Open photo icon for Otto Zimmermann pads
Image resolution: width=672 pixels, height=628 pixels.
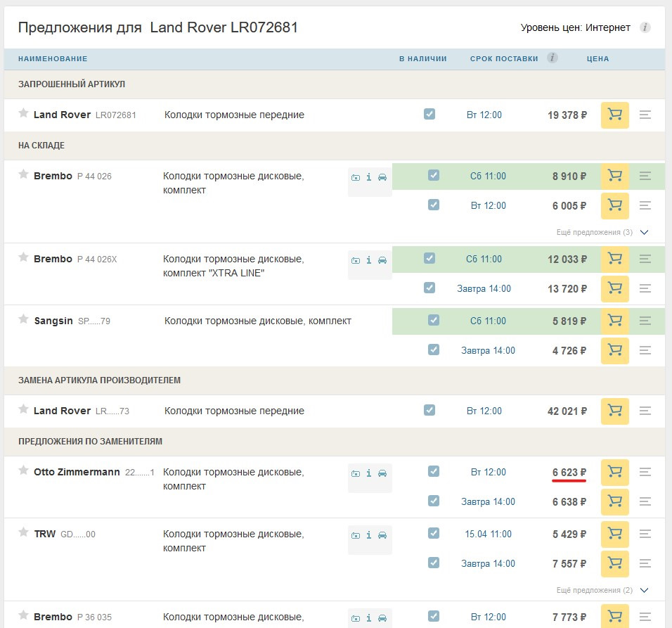tap(356, 473)
